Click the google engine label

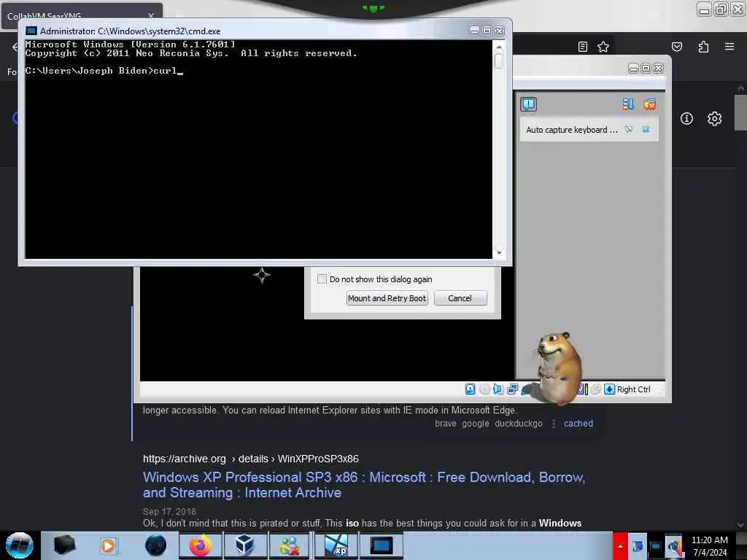point(476,424)
